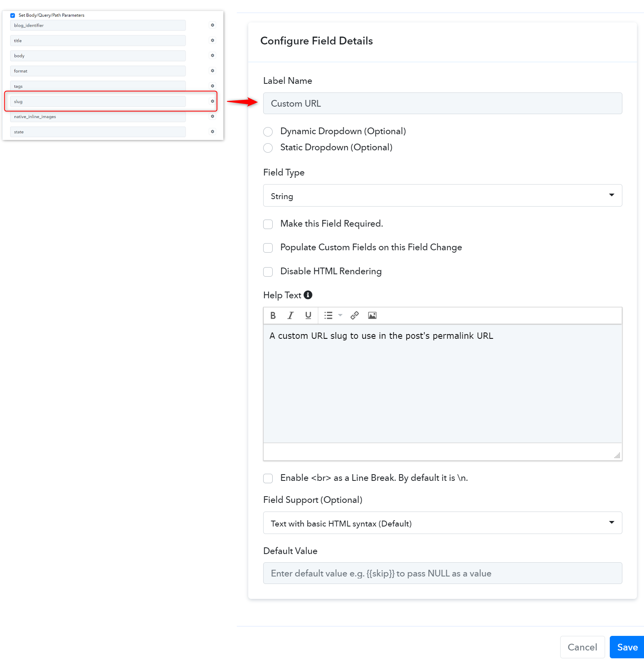Click the Cancel button
644x665 pixels.
click(582, 647)
